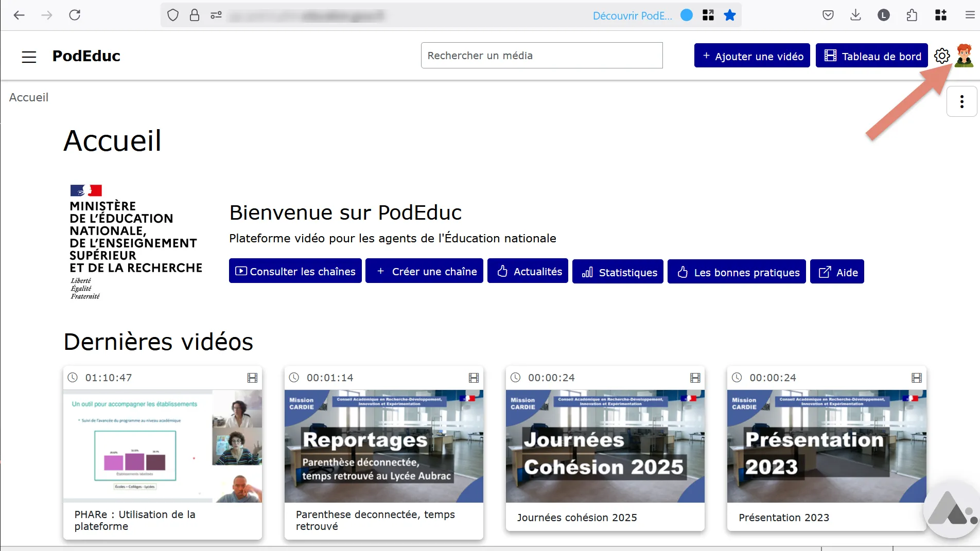
Task: Click the film icon on the 00:01:14 card
Action: pyautogui.click(x=474, y=378)
